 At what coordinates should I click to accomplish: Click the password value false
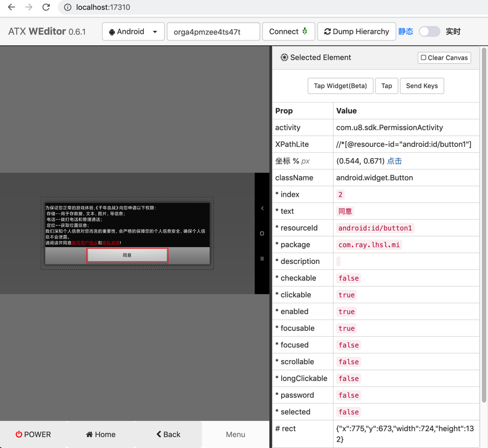349,396
